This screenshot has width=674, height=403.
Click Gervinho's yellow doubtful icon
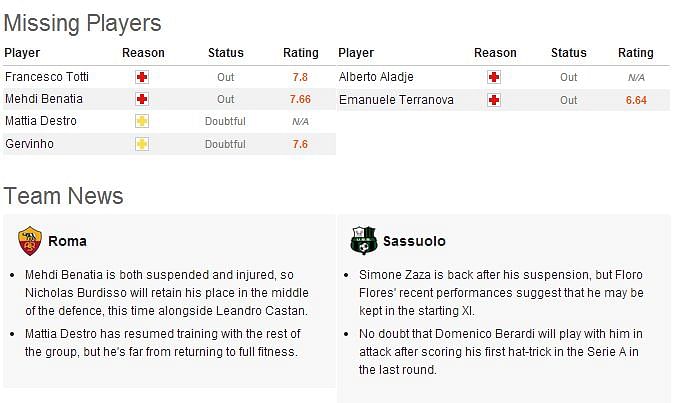click(x=142, y=145)
